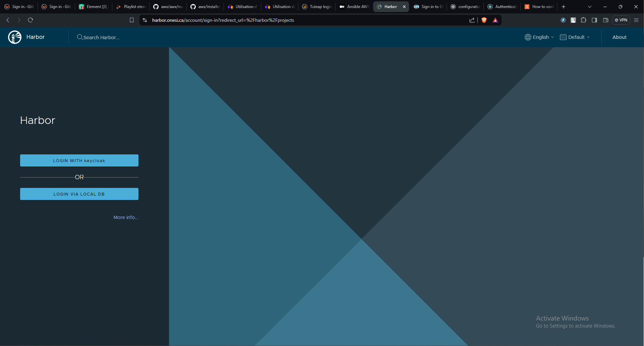This screenshot has width=644, height=346.
Task: Switch to the Authenticate tab
Action: pos(502,7)
